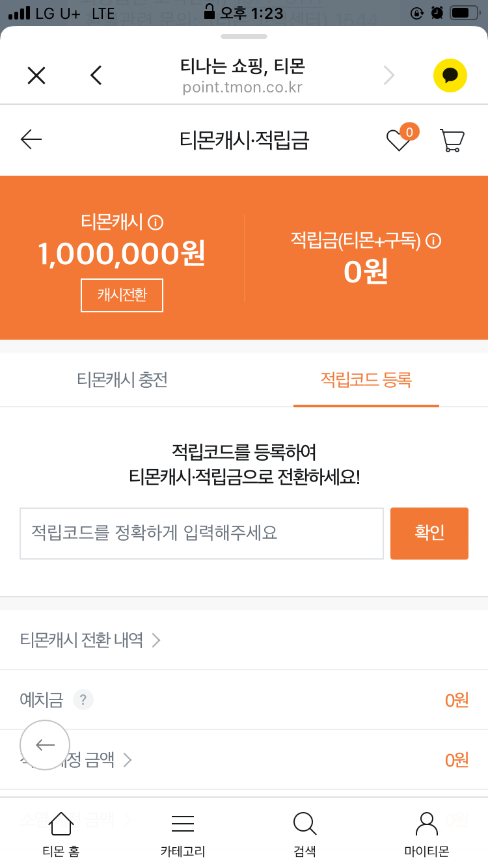Open 카테고리 menu in bottom navigation
This screenshot has height=868, width=488.
pyautogui.click(x=183, y=834)
